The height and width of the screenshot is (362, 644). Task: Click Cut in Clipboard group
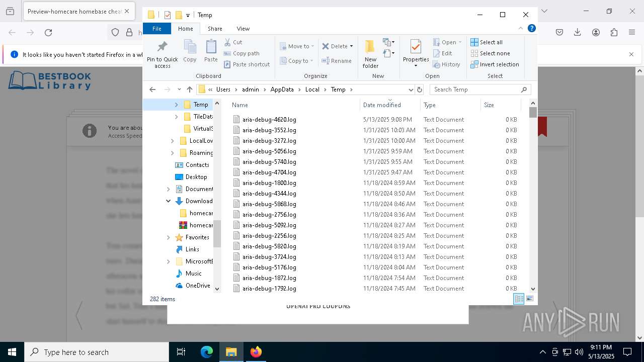coord(233,42)
